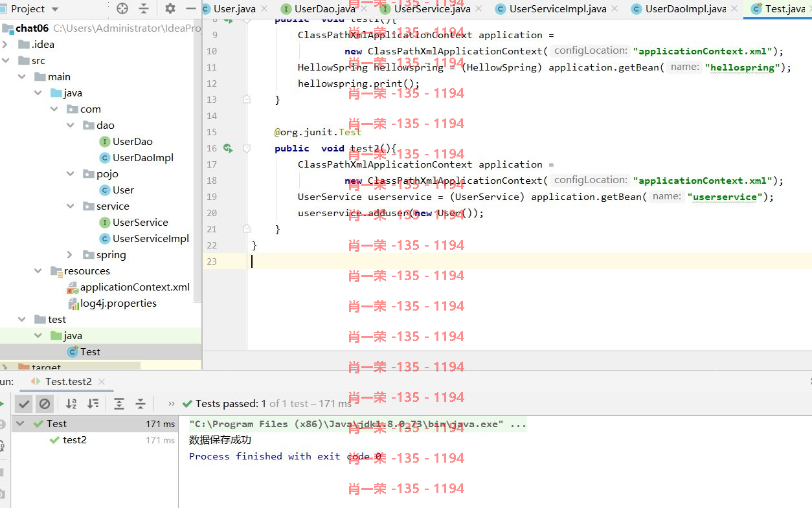
Task: Select UserDaoImpl in project tree
Action: [143, 158]
